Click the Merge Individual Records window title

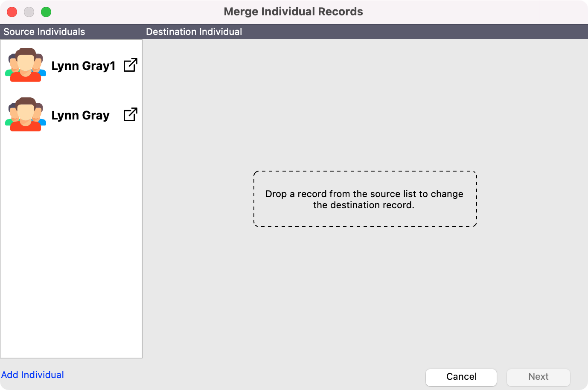293,12
